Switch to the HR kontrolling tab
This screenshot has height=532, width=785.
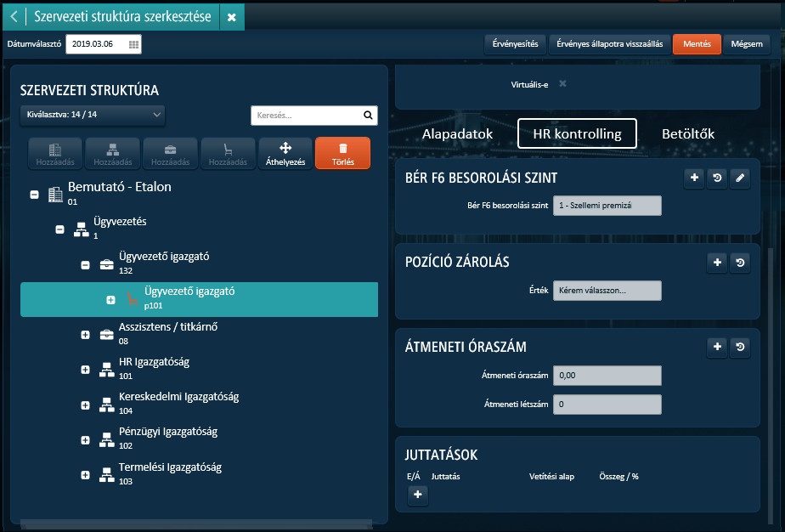[577, 133]
